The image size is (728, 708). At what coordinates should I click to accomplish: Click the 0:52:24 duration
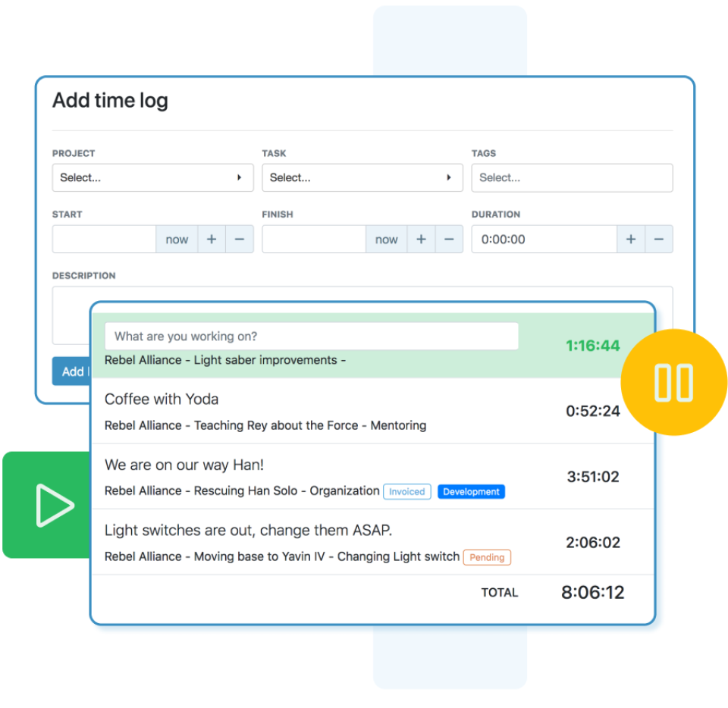tap(593, 411)
